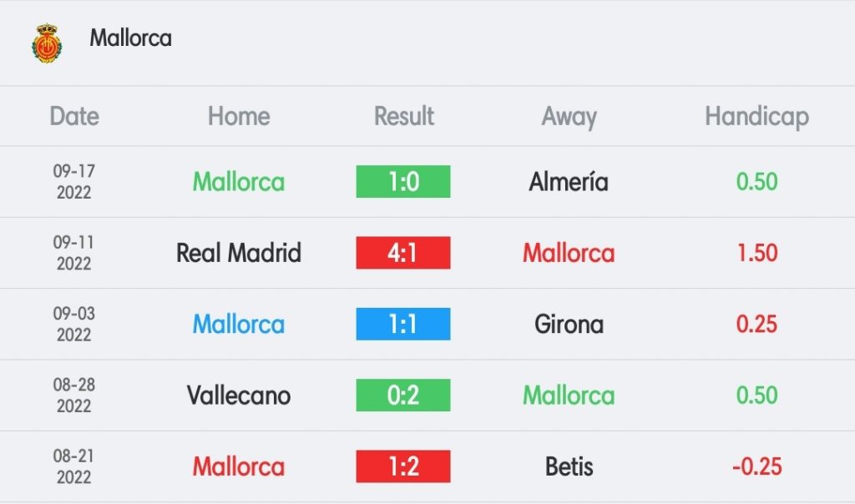Open the red 1:2 result badge

point(403,466)
